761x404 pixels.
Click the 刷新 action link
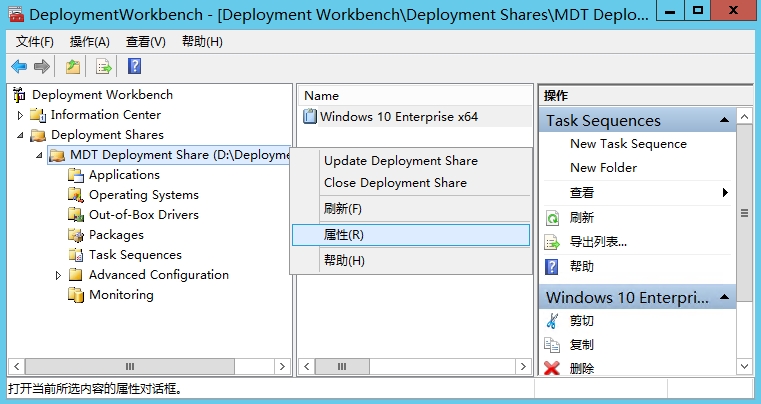(581, 218)
